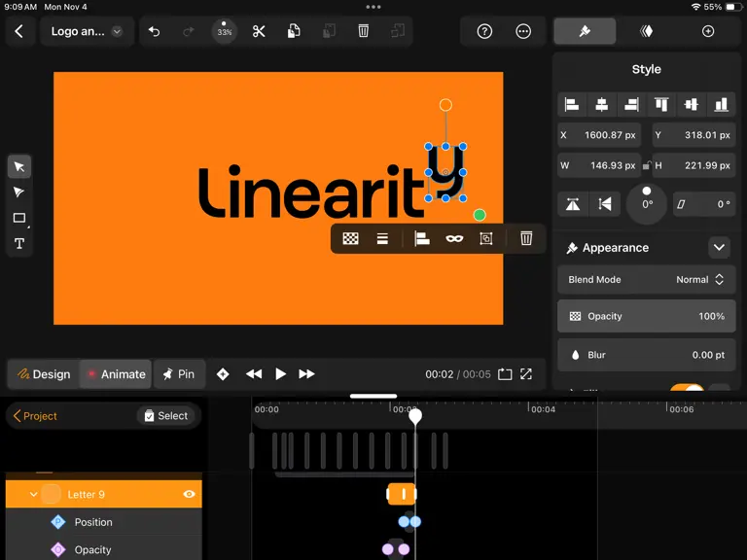Align objects to horizontal center
The height and width of the screenshot is (560, 747).
[602, 104]
